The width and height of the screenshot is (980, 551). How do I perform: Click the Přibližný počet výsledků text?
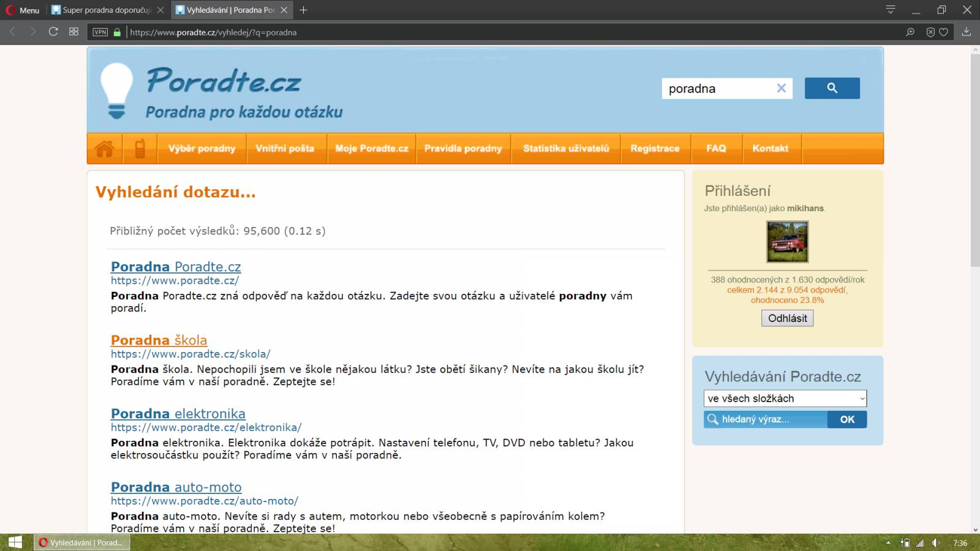tap(217, 231)
